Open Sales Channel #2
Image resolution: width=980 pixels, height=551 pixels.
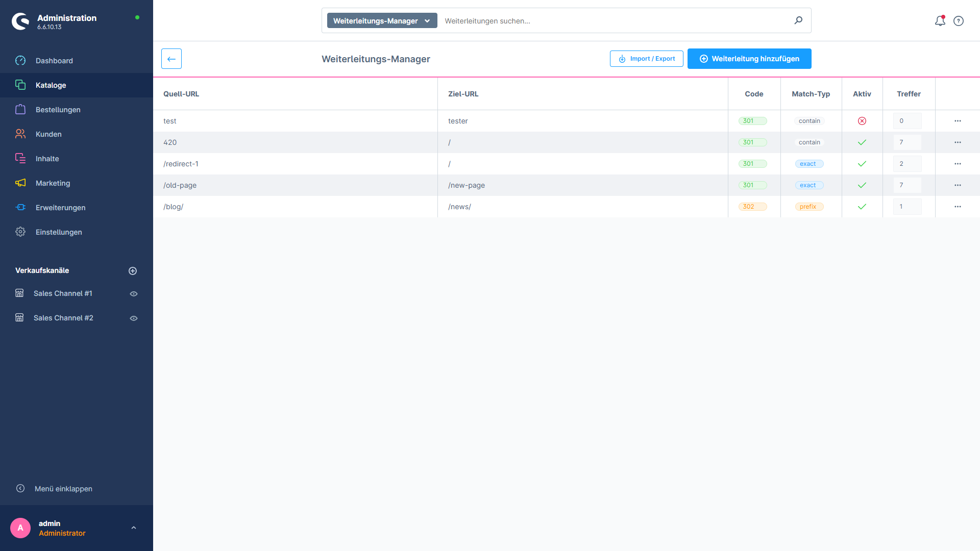coord(63,318)
